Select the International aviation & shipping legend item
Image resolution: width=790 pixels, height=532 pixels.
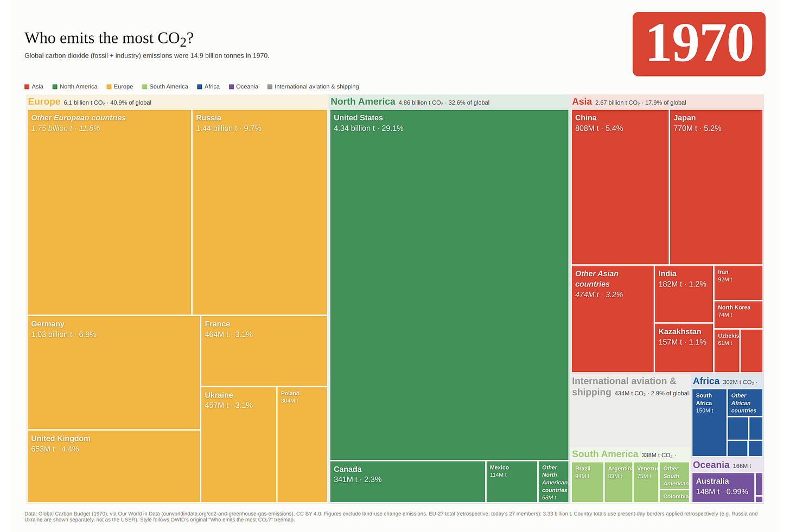(x=313, y=87)
